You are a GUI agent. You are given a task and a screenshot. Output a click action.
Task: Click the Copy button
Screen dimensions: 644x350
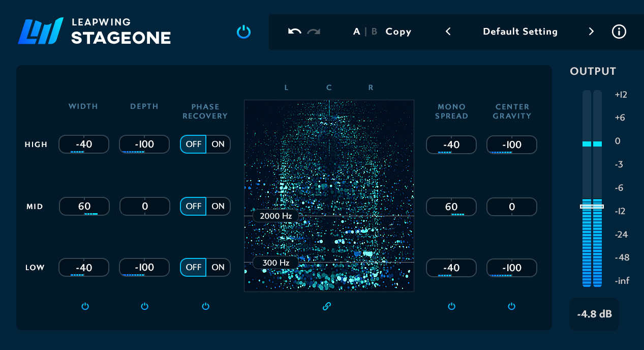[x=398, y=32]
